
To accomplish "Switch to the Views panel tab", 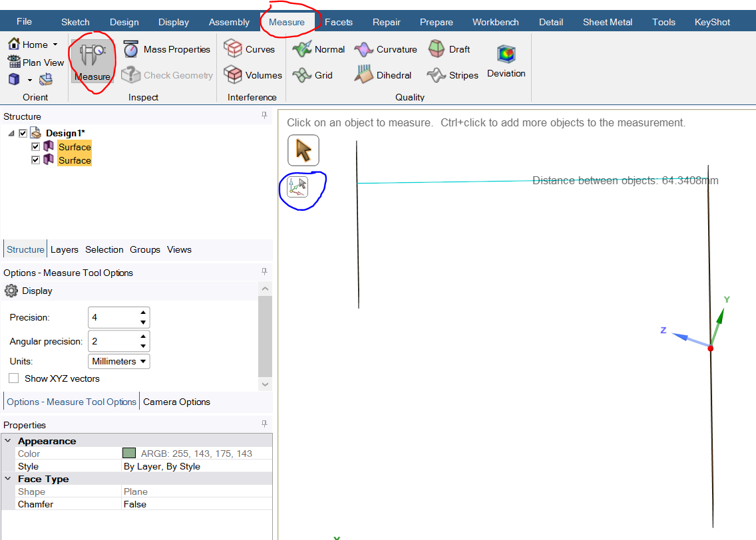I will (x=179, y=249).
